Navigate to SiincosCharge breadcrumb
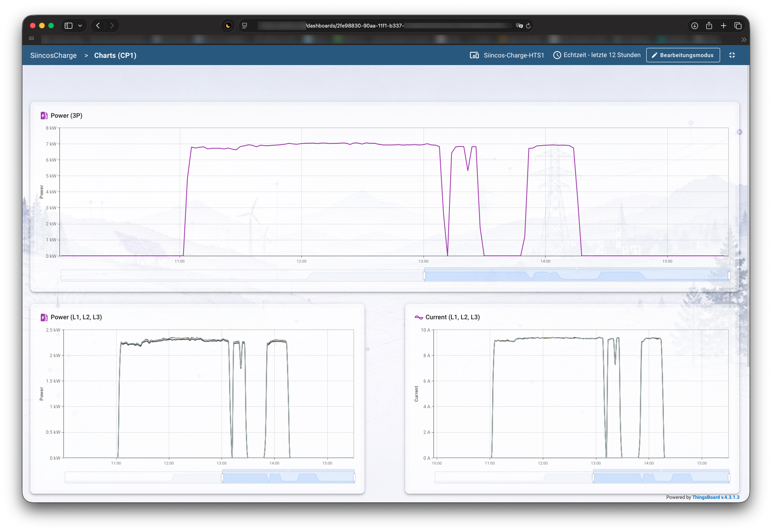Viewport: 772px width, 532px height. [53, 55]
